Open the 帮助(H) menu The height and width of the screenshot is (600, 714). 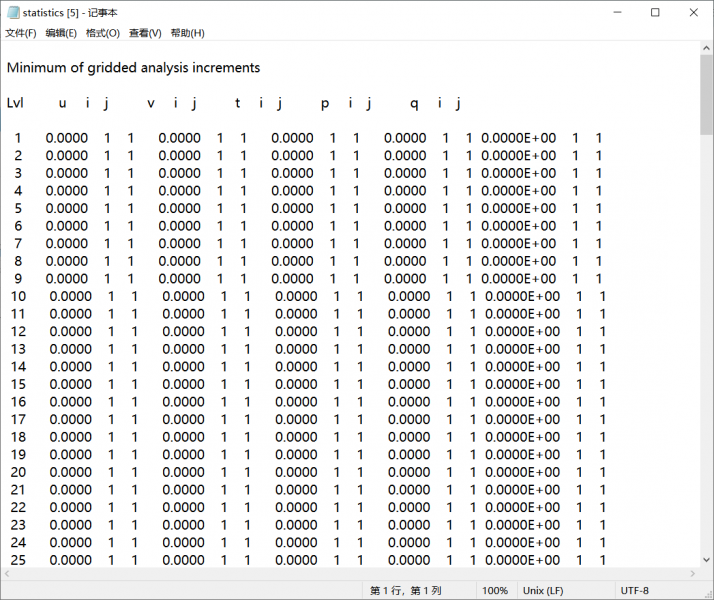(188, 33)
